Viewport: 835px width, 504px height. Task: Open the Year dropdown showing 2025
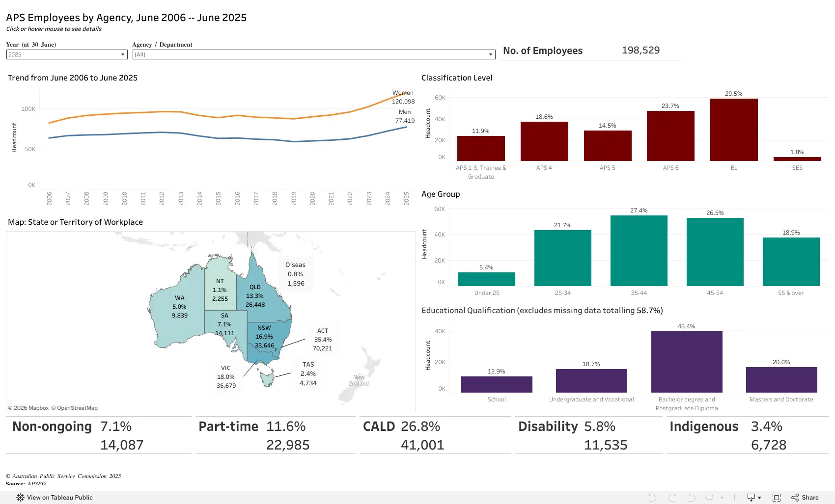pyautogui.click(x=67, y=54)
